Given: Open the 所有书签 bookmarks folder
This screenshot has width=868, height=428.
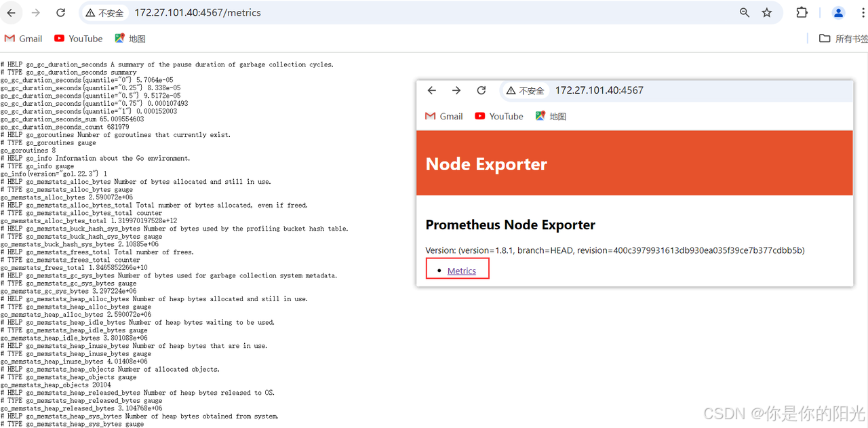Looking at the screenshot, I should pyautogui.click(x=844, y=39).
